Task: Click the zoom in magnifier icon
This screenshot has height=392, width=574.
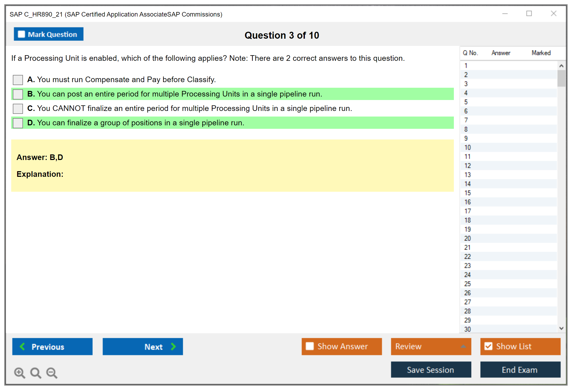Action: 19,373
